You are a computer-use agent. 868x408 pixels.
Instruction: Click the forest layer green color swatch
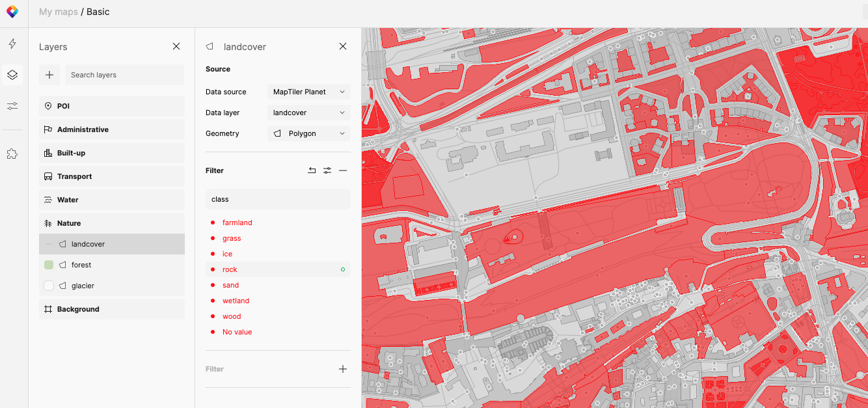pyautogui.click(x=49, y=265)
